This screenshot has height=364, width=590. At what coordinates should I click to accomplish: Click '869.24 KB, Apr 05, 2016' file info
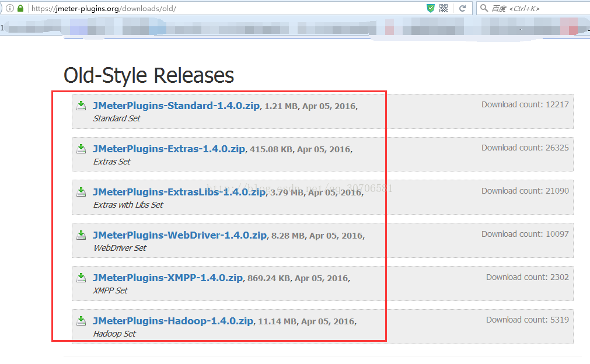click(299, 278)
